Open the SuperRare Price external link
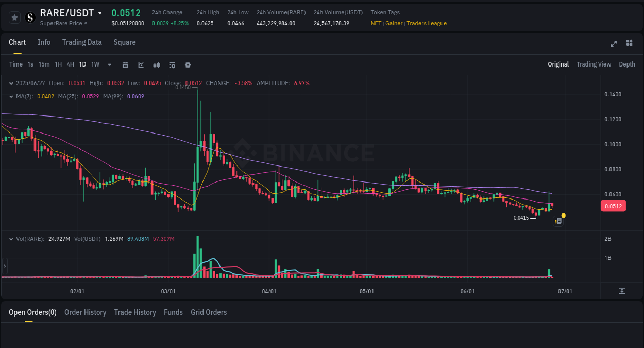This screenshot has width=644, height=348. point(61,23)
